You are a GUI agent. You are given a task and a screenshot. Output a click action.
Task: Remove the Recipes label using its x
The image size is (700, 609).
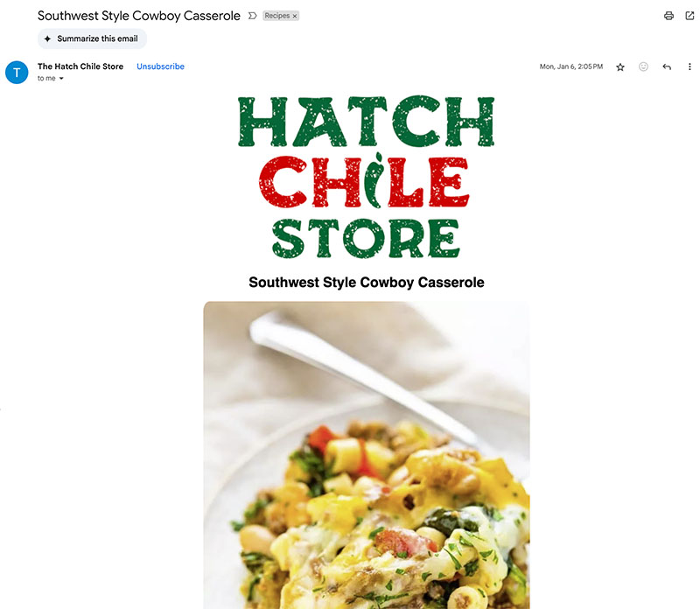[295, 16]
